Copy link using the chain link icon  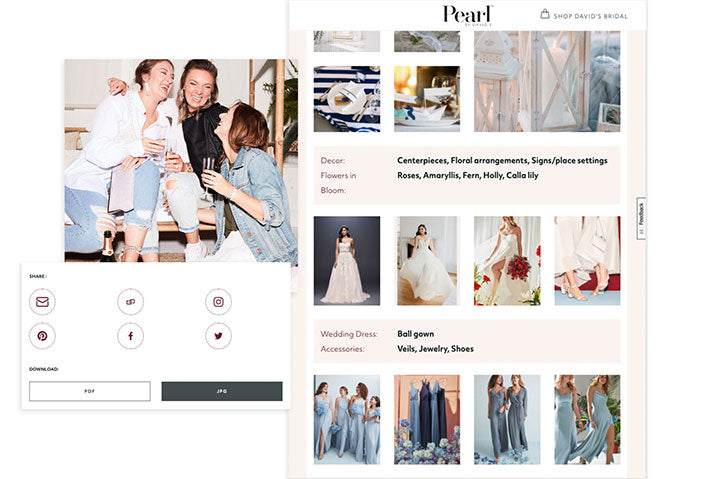coord(130,301)
